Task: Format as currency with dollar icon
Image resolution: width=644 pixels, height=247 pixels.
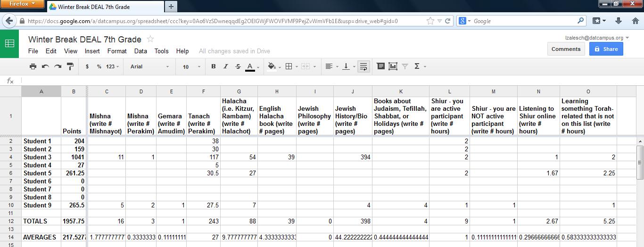Action: coord(87,66)
